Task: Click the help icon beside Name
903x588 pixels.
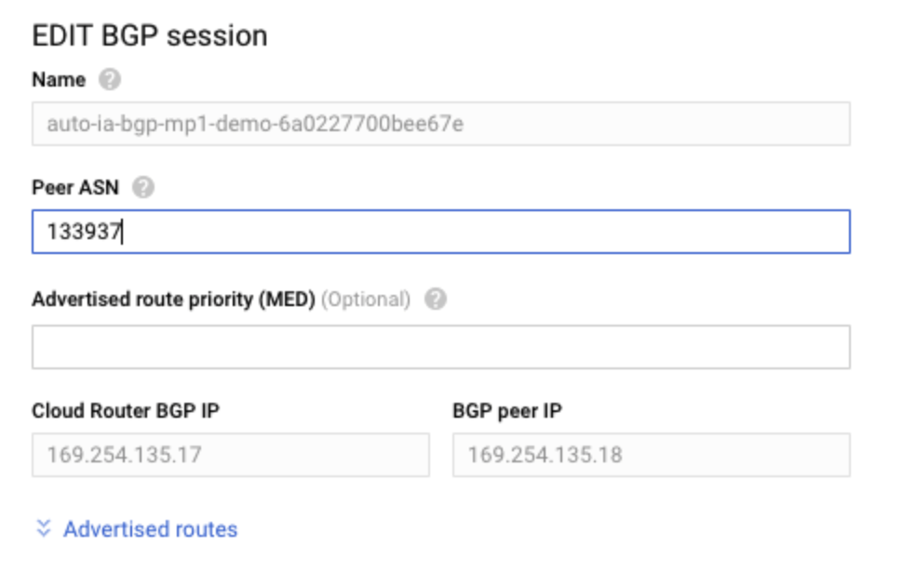Action: point(110,80)
